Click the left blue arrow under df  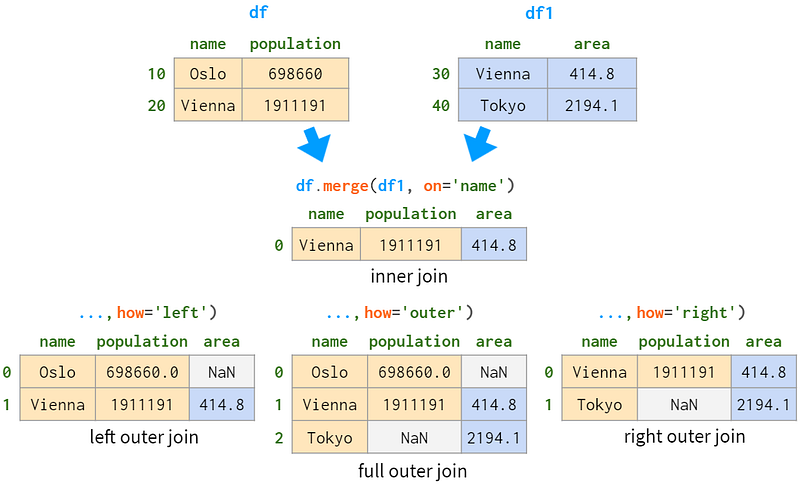pyautogui.click(x=314, y=145)
